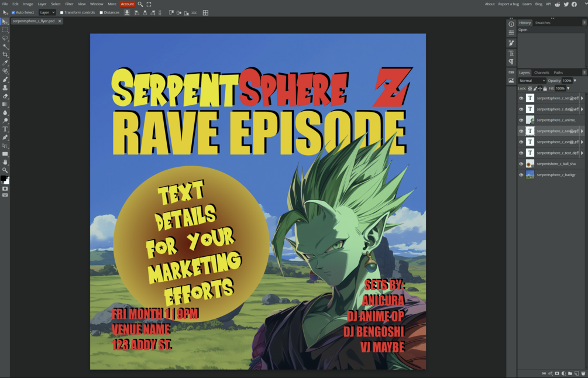Select the Dodge tool
588x378 pixels.
pyautogui.click(x=5, y=121)
